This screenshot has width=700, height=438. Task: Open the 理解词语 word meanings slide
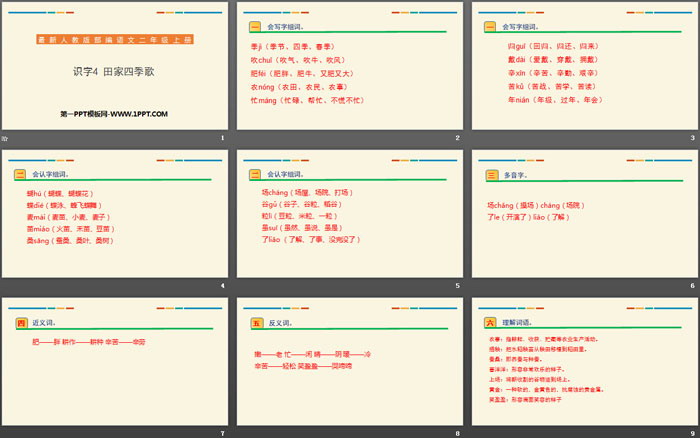(584, 363)
